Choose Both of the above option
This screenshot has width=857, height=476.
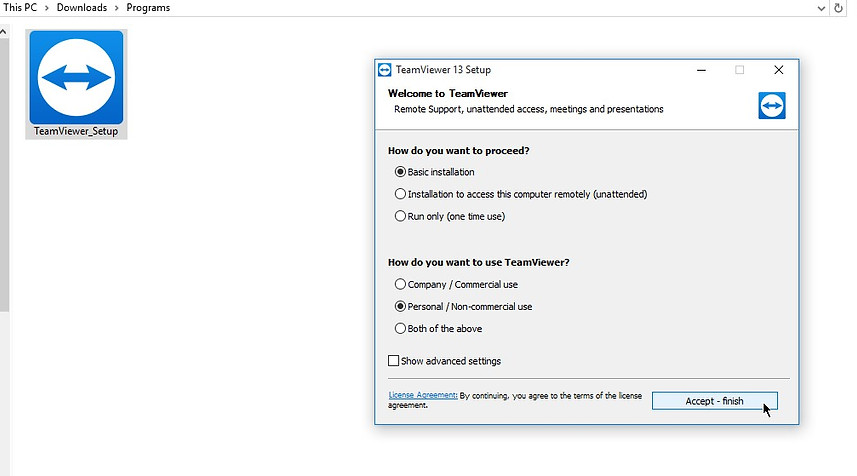[438, 328]
